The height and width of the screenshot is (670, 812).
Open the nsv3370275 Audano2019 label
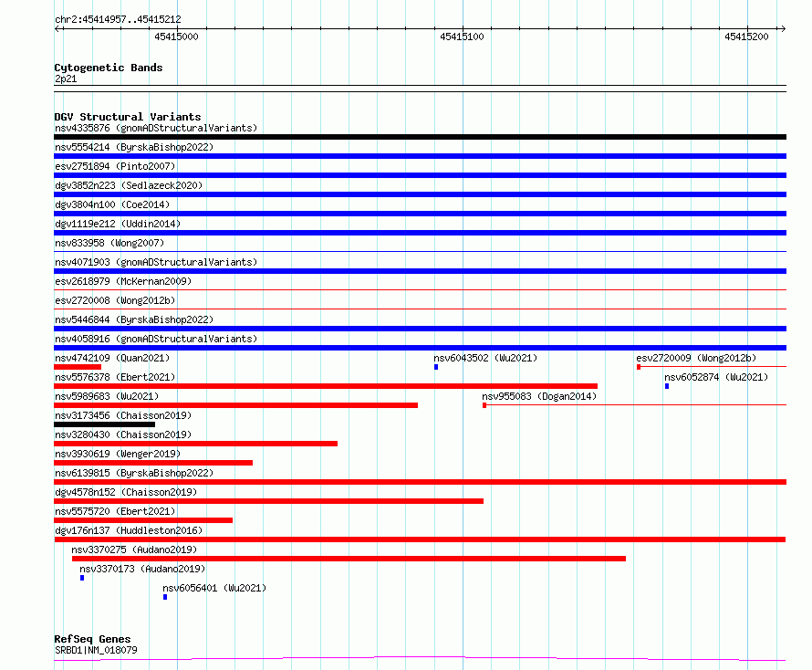[134, 550]
